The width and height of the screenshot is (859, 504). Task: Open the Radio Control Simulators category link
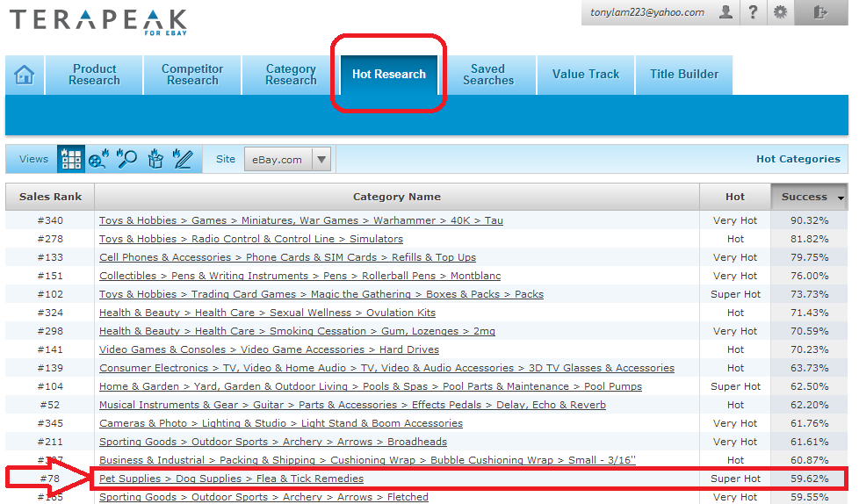coord(251,239)
